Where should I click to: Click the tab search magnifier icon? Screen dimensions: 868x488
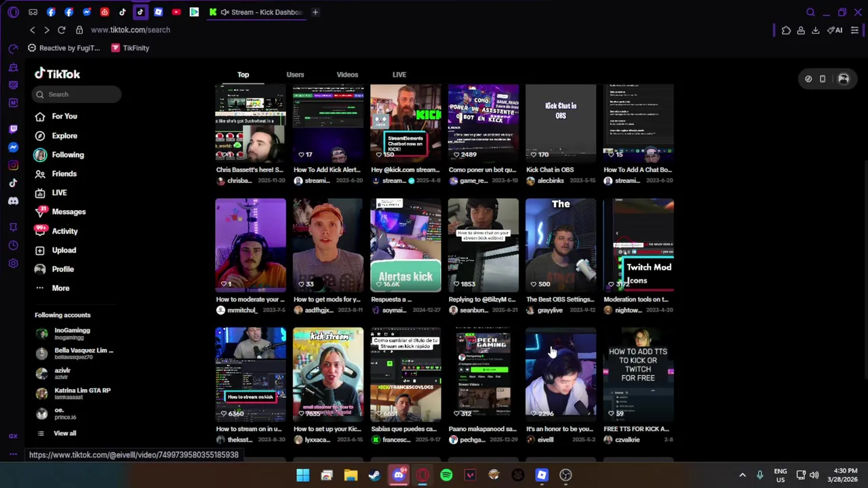[x=810, y=12]
